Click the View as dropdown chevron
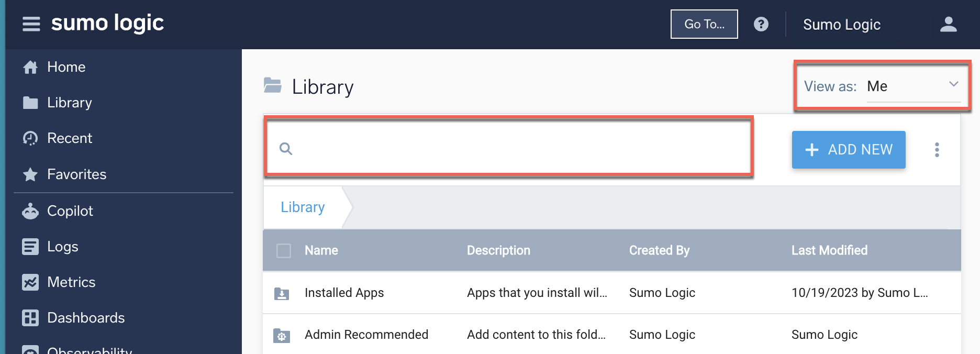The image size is (980, 354). tap(953, 84)
